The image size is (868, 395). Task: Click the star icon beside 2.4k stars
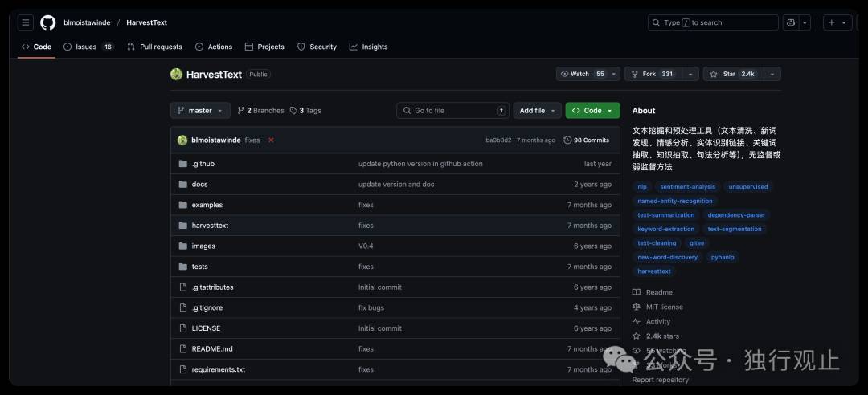(637, 336)
